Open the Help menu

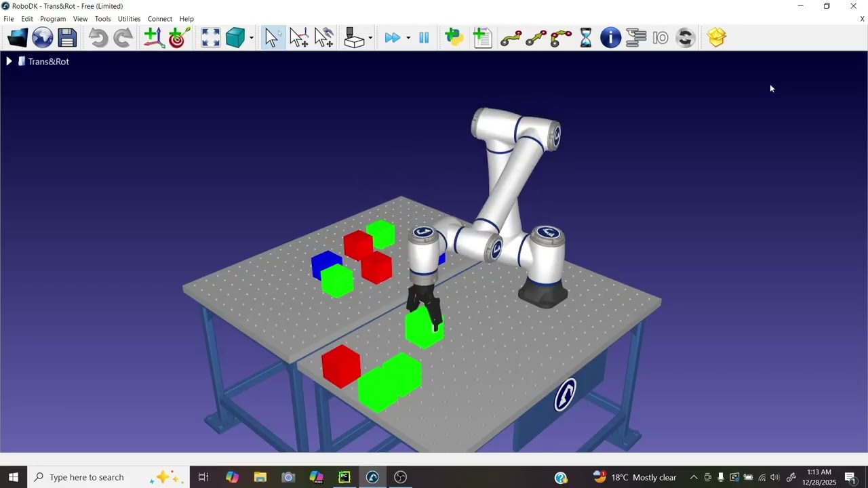[x=186, y=19]
